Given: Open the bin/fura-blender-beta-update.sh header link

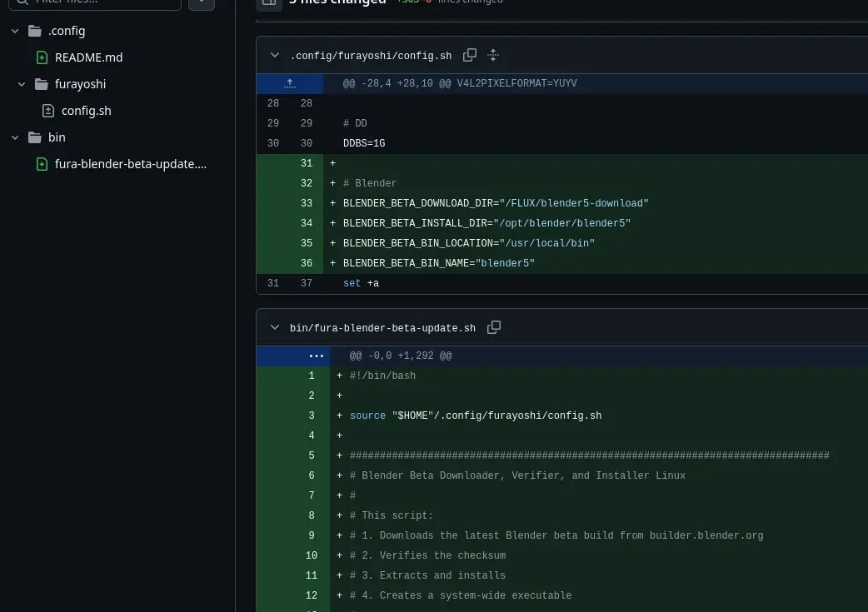Looking at the screenshot, I should [382, 328].
